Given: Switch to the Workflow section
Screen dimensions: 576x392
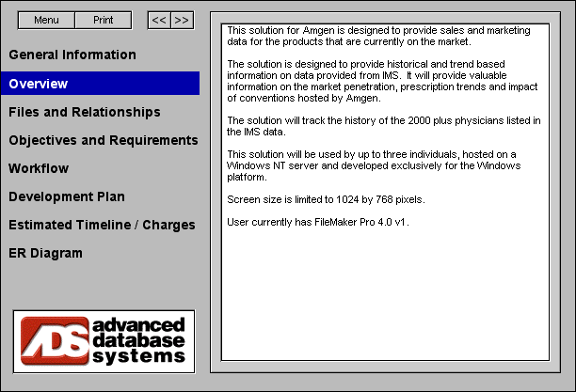Looking at the screenshot, I should point(39,168).
